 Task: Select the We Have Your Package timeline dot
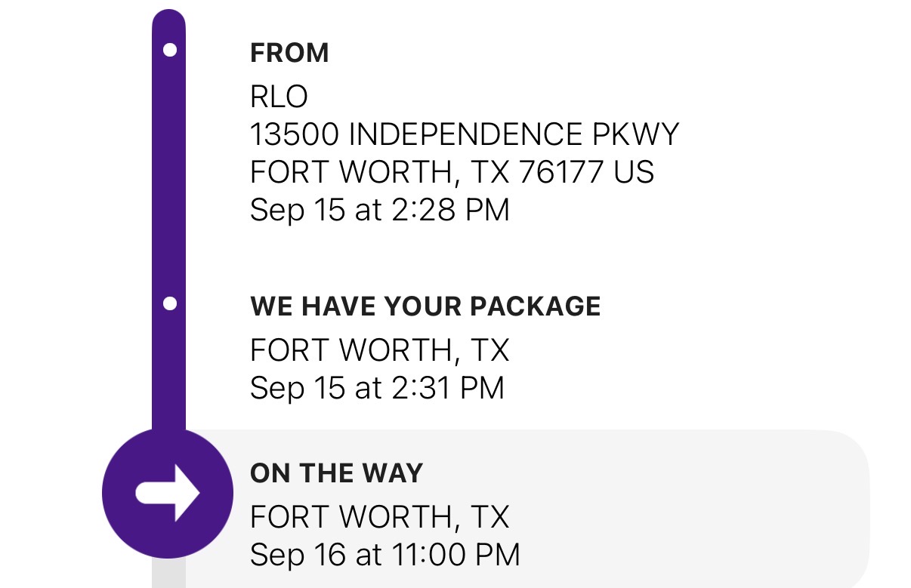169,303
